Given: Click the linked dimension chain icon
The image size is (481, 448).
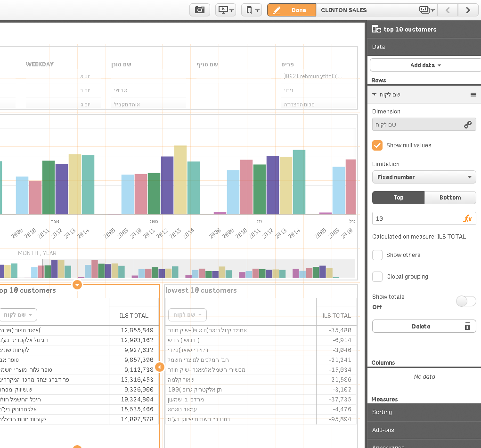Looking at the screenshot, I should coord(467,125).
